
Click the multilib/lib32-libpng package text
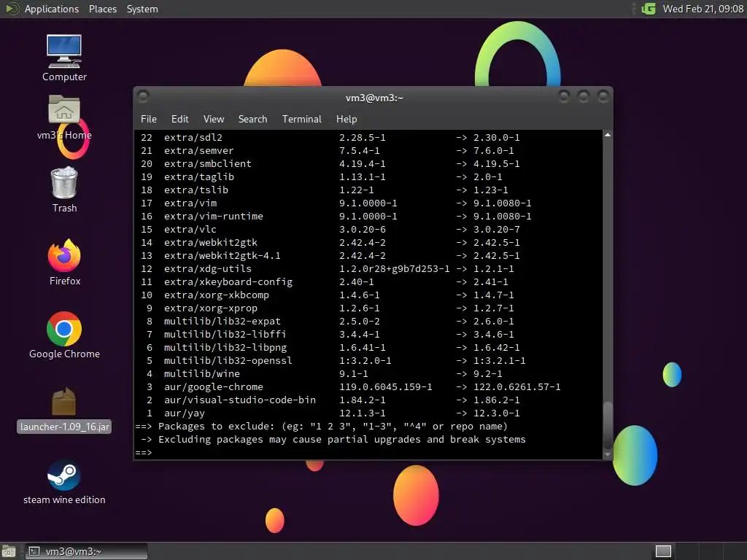pyautogui.click(x=225, y=348)
